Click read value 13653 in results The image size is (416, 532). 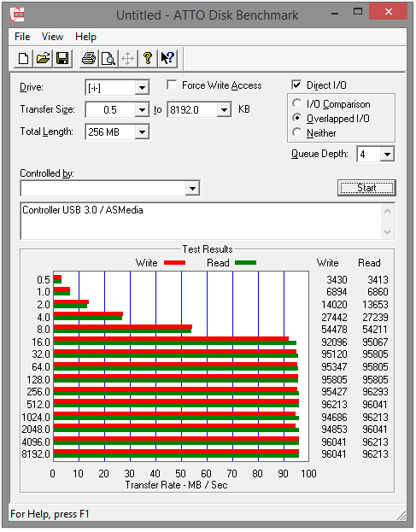pyautogui.click(x=375, y=305)
